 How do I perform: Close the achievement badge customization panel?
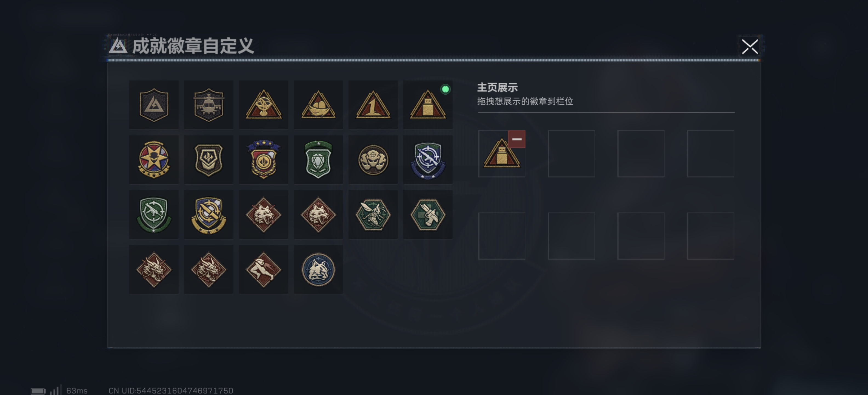750,47
